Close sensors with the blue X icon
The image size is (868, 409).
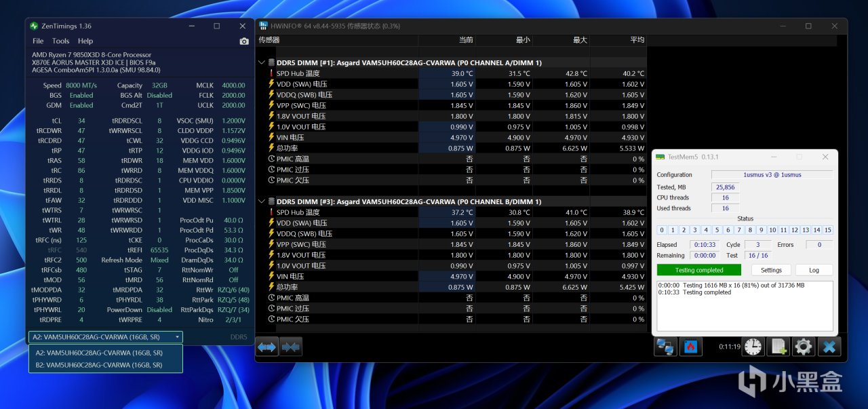point(829,347)
